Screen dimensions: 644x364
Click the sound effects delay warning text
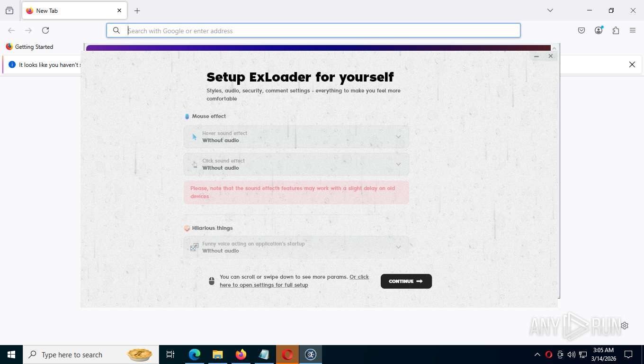[x=293, y=192]
